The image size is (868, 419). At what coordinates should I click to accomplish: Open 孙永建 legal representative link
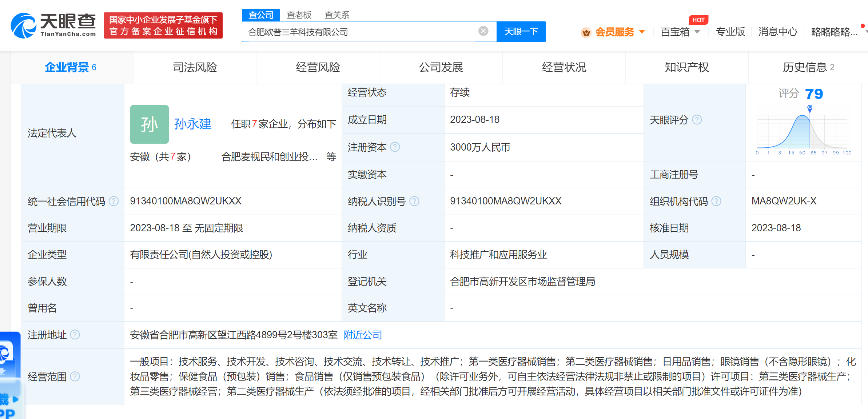[192, 124]
